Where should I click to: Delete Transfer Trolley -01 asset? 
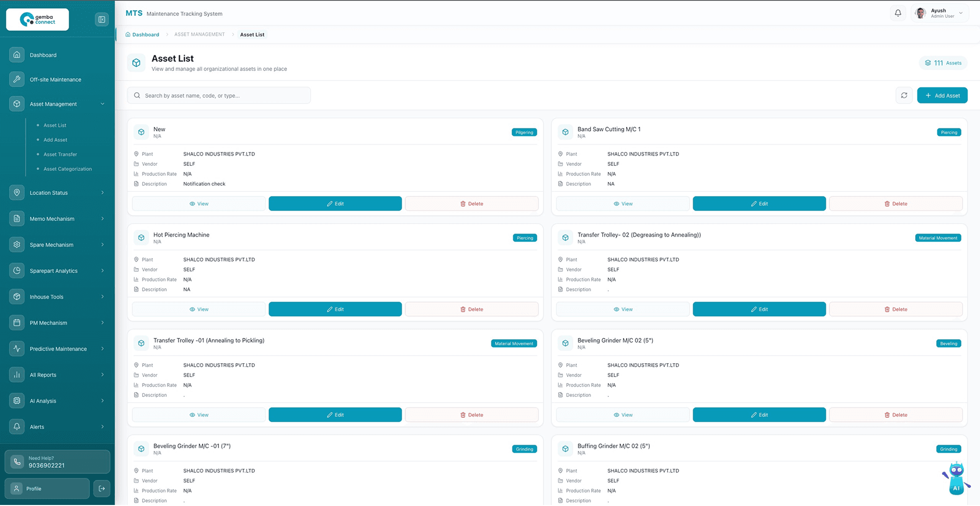tap(472, 415)
